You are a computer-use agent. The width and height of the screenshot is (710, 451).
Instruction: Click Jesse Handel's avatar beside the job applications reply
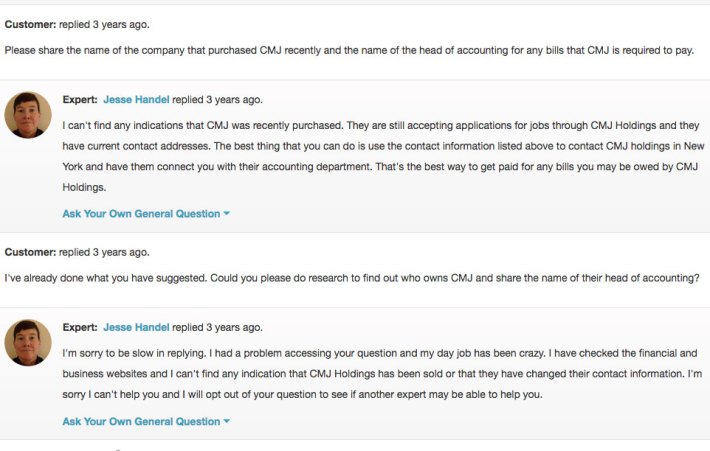(28, 114)
